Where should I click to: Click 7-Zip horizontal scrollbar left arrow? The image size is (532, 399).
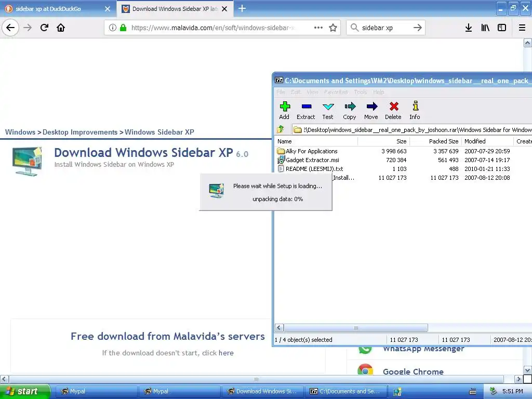pyautogui.click(x=279, y=328)
